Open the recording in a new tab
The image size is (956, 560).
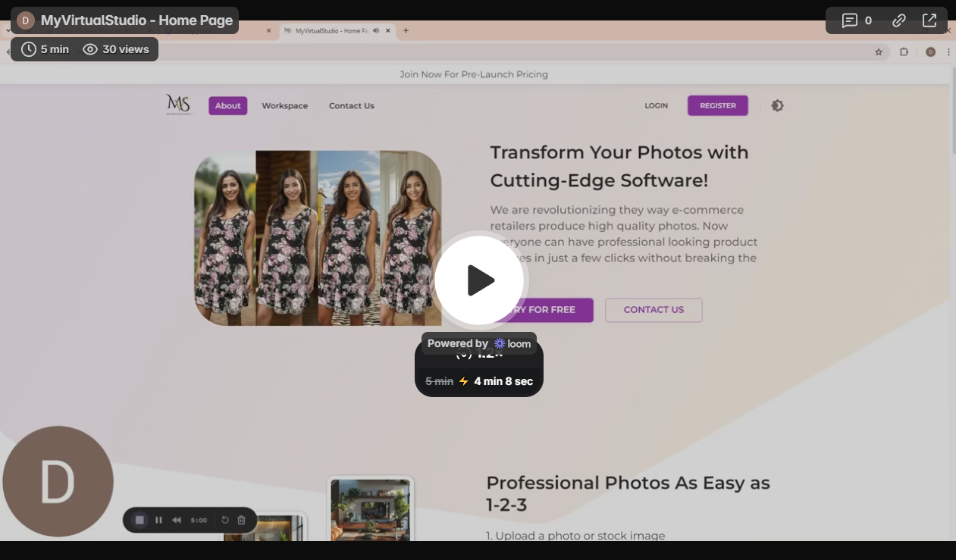tap(929, 20)
